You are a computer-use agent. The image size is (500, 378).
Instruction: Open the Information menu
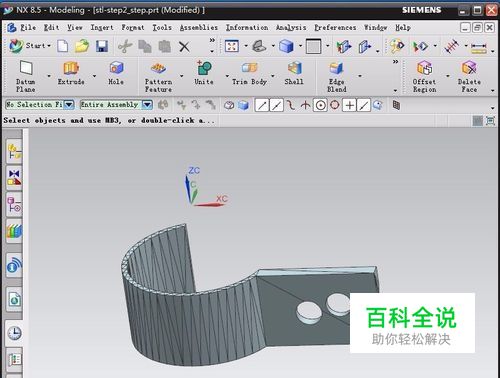click(x=247, y=27)
